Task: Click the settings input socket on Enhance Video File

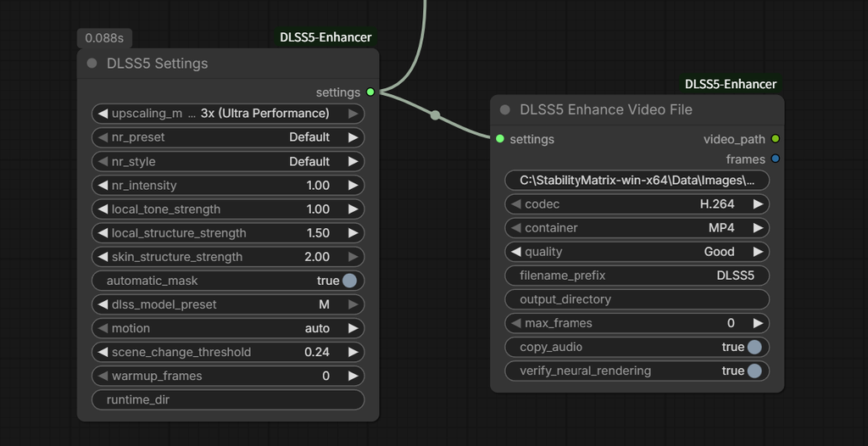Action: (x=500, y=139)
